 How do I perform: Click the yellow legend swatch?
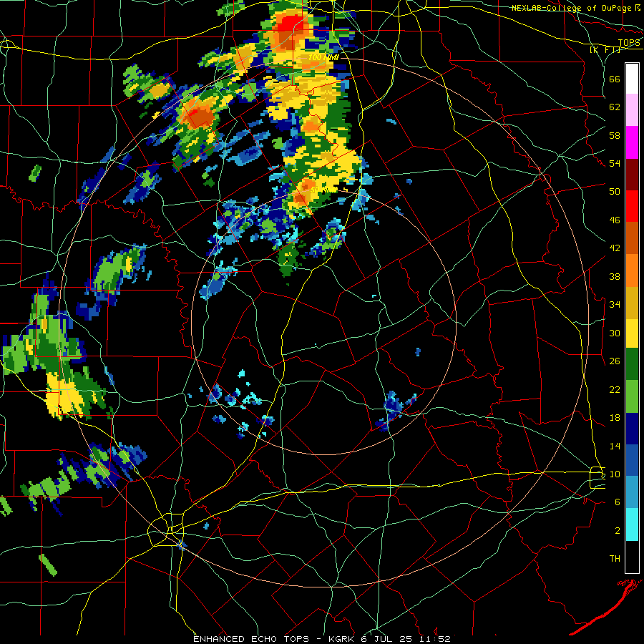coord(632,333)
